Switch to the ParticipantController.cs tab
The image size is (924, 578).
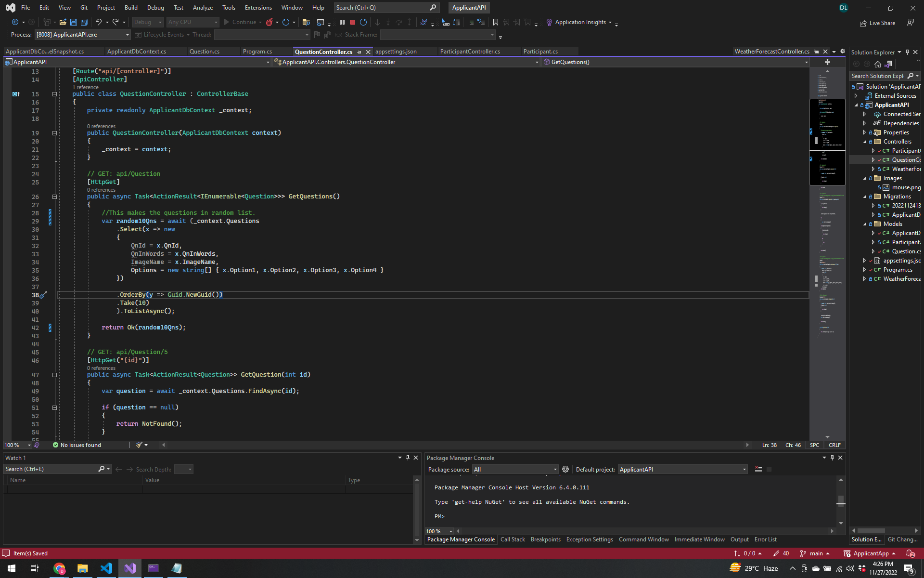pyautogui.click(x=471, y=52)
